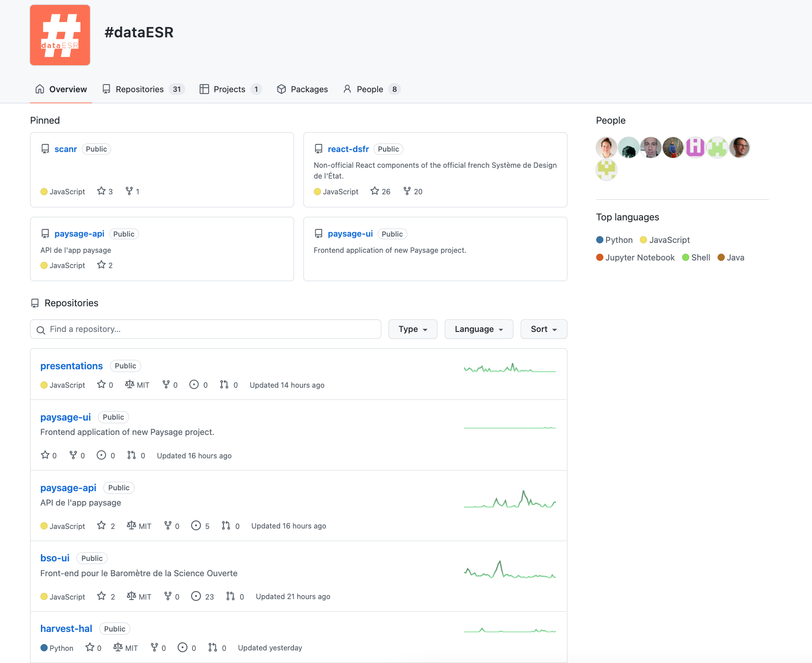Open the harvest-hal repository
The width and height of the screenshot is (812, 663).
point(66,629)
